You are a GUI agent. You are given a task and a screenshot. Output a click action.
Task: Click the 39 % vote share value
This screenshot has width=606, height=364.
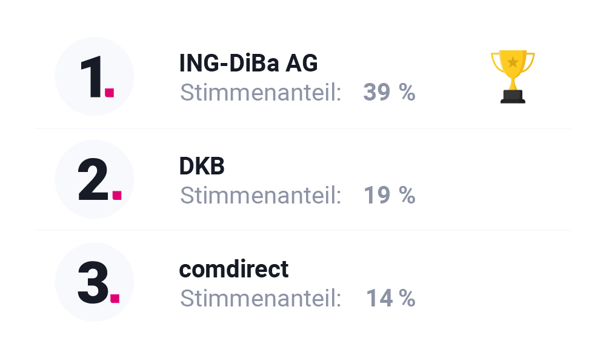coord(389,92)
